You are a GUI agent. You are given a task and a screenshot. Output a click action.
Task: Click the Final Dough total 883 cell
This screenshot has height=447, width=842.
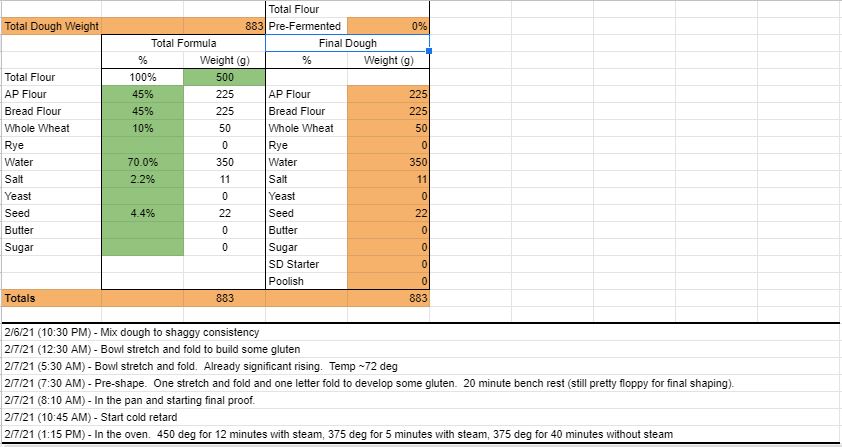coord(388,298)
